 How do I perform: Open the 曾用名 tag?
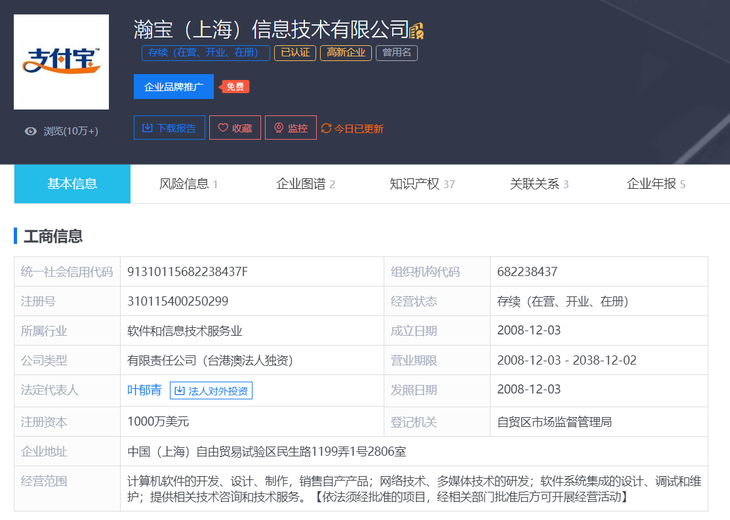tap(397, 53)
